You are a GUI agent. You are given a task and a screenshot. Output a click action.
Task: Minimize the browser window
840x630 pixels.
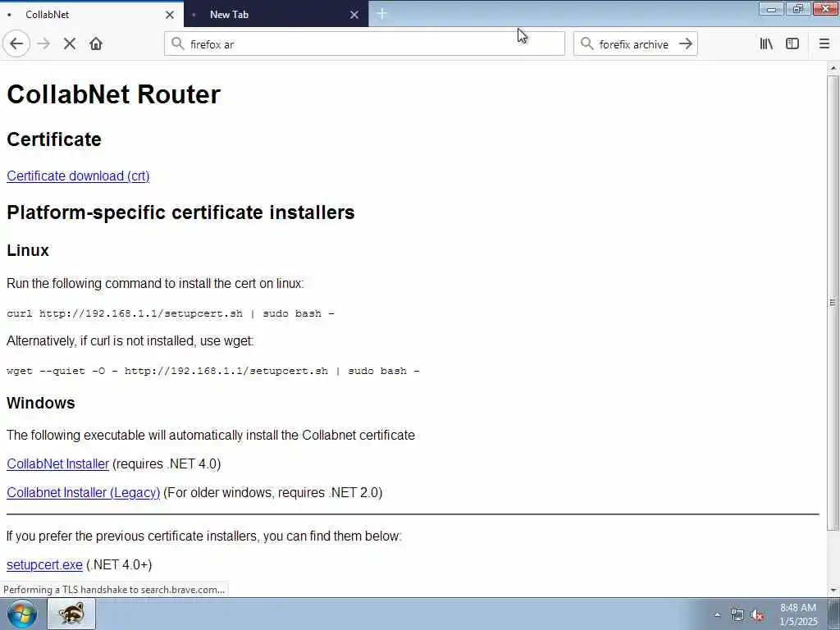[x=771, y=9]
